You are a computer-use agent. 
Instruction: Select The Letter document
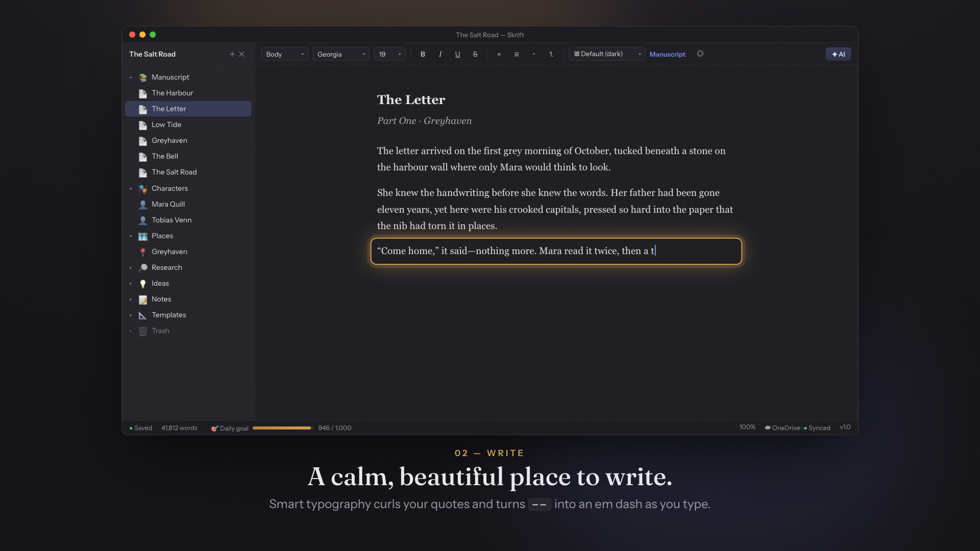click(188, 109)
